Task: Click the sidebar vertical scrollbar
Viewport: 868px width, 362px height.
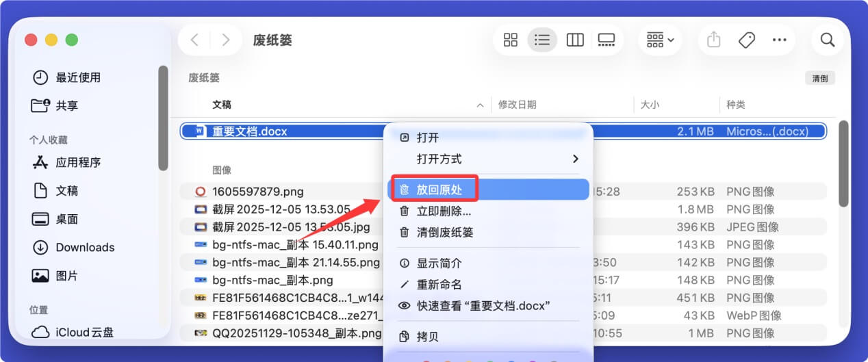Action: click(163, 118)
